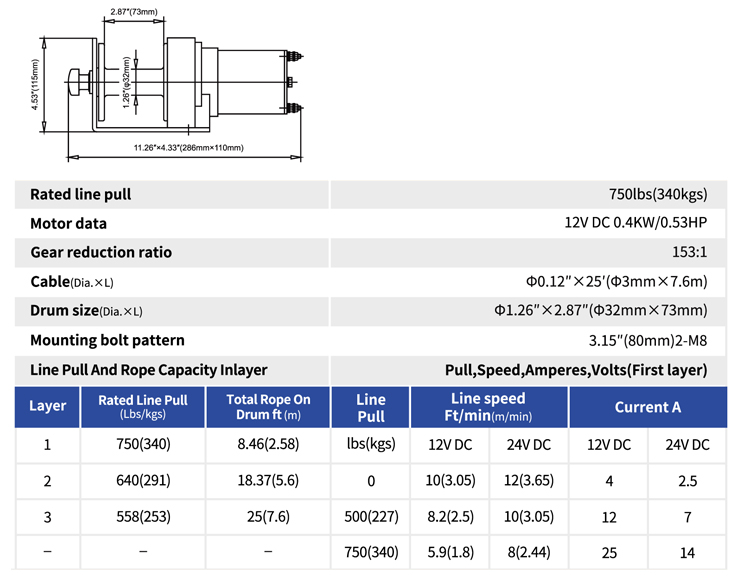Click the 750lbs(340kgs) rated pull value
The image size is (750, 580).
(657, 194)
